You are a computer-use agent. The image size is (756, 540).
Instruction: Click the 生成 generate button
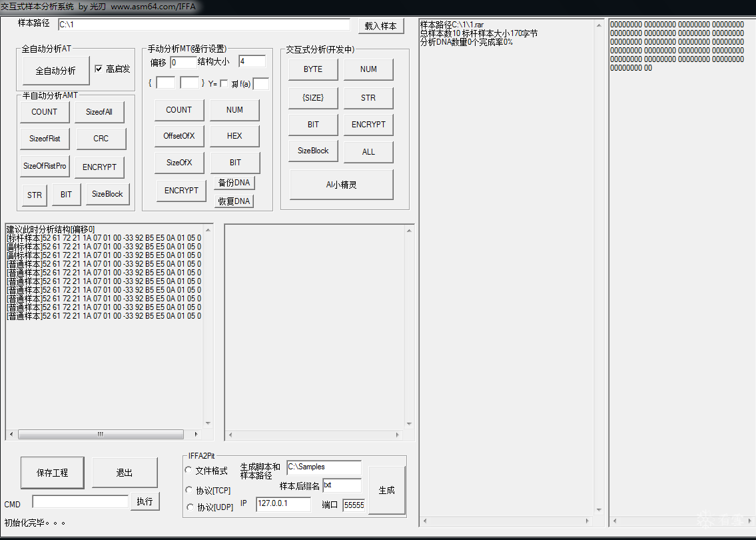pyautogui.click(x=387, y=490)
